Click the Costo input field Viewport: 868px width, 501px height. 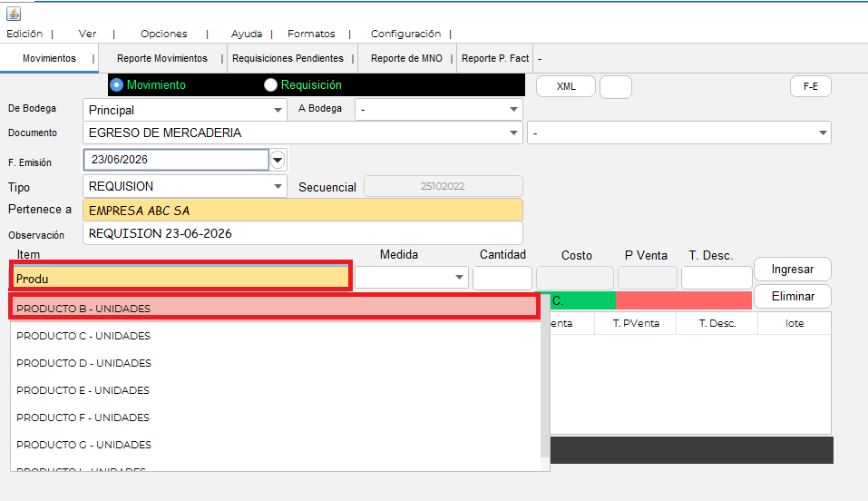575,278
